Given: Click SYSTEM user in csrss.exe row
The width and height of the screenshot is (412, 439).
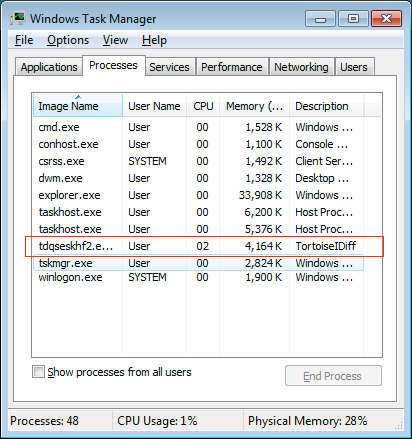Looking at the screenshot, I should pyautogui.click(x=147, y=161).
